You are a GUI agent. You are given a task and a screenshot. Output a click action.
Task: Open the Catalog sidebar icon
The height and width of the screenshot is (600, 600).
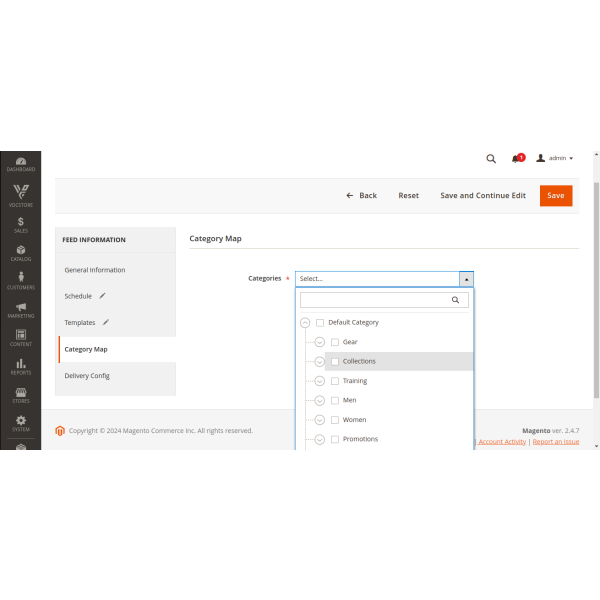(20, 253)
